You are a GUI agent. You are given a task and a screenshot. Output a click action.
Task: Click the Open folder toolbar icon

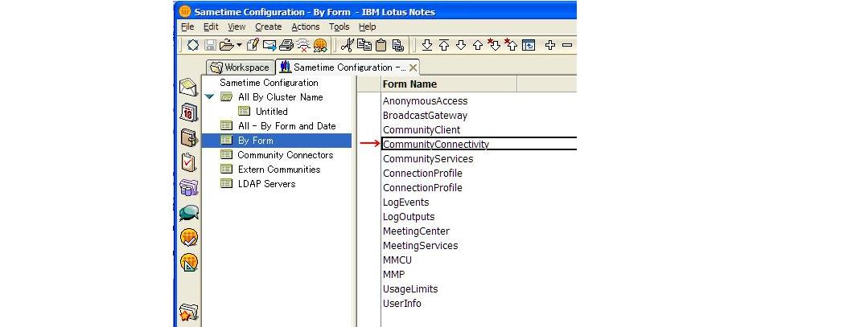pyautogui.click(x=227, y=45)
